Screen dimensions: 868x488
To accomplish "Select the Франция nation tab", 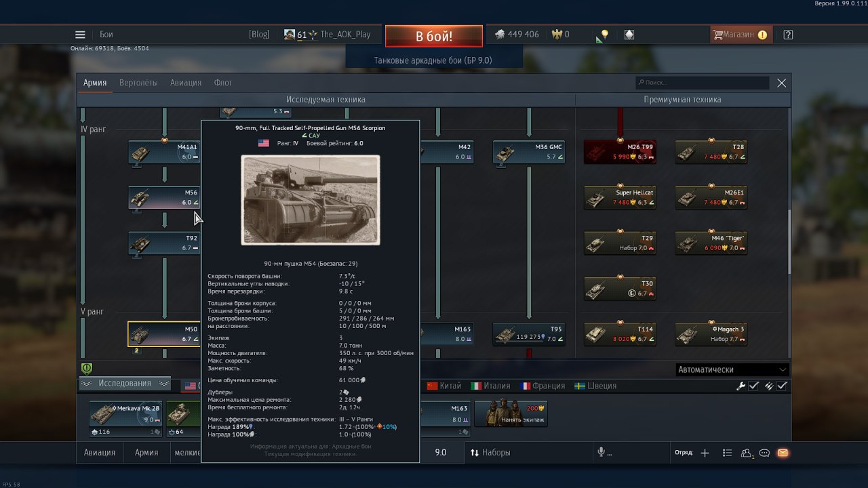I will [x=542, y=386].
